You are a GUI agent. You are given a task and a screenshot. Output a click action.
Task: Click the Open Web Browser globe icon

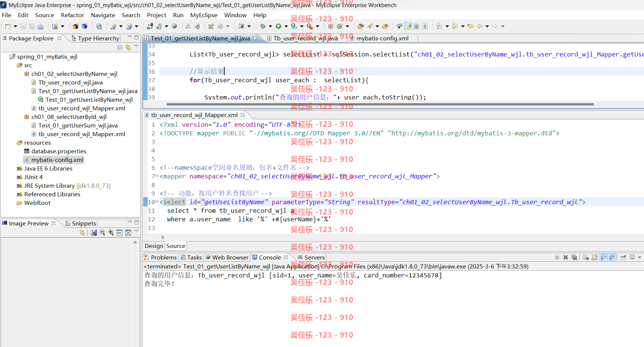coord(174,26)
